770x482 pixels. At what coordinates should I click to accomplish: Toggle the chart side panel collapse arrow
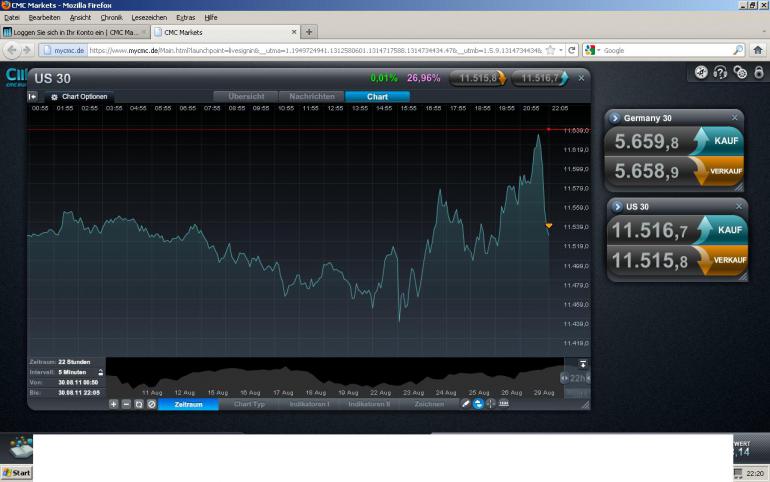(x=32, y=97)
